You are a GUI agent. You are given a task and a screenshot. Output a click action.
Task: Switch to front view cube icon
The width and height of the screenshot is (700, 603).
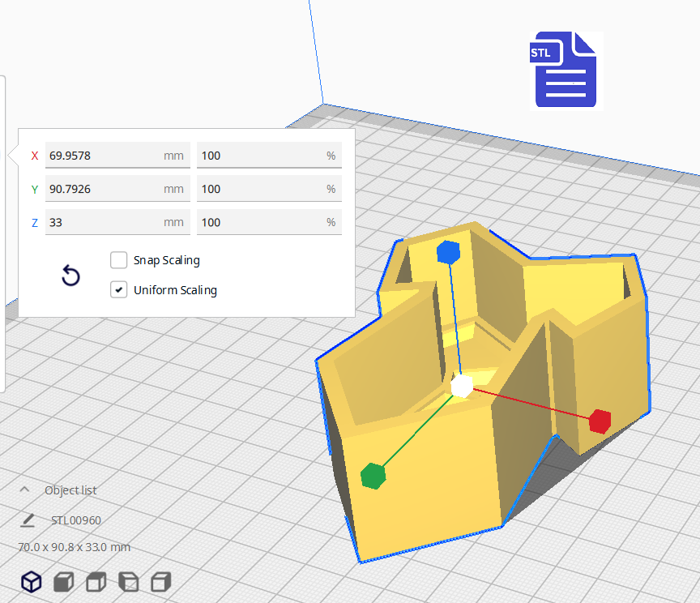click(64, 581)
